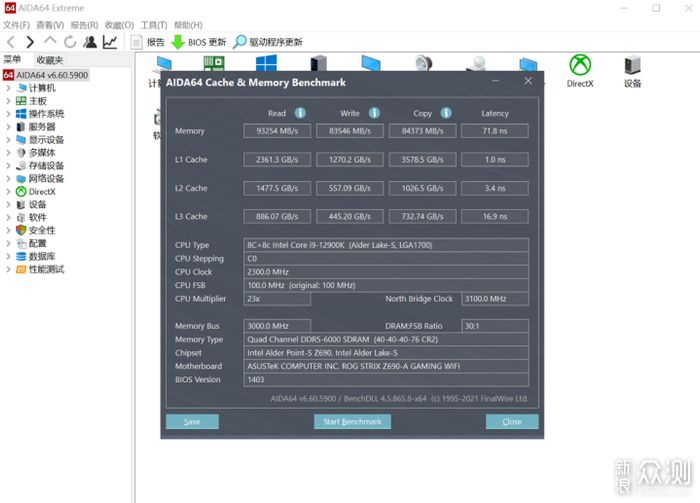This screenshot has width=700, height=503.
Task: Click the up-level arrow toolbar icon
Action: [50, 41]
